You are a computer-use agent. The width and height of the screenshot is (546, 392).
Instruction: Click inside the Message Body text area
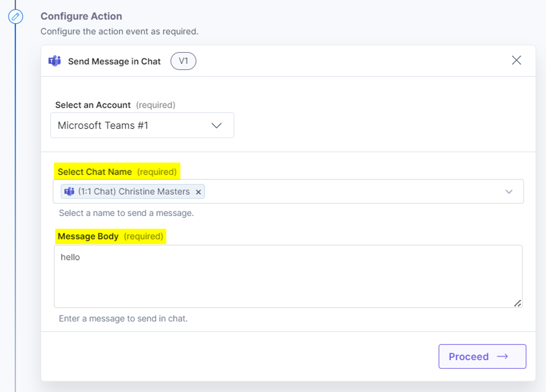288,276
